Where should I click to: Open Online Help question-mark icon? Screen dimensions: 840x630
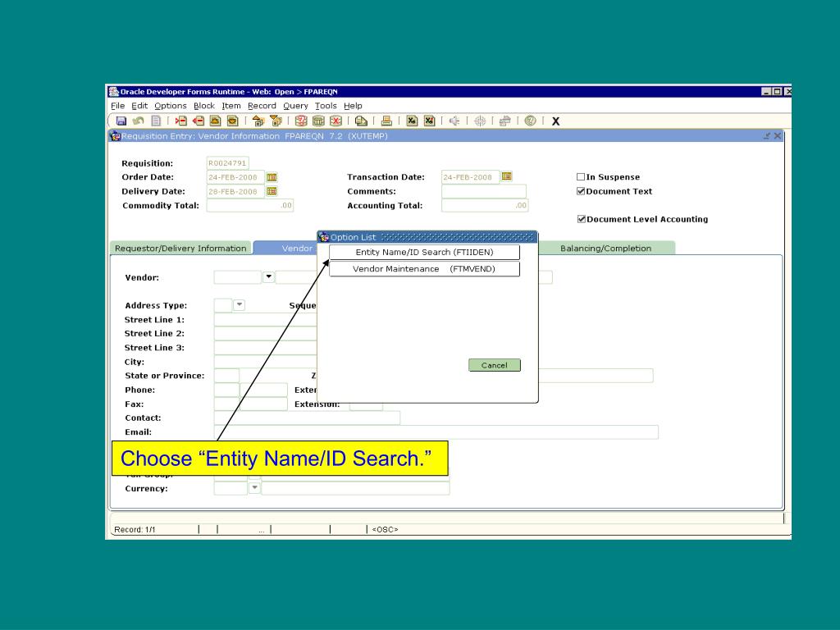click(531, 121)
